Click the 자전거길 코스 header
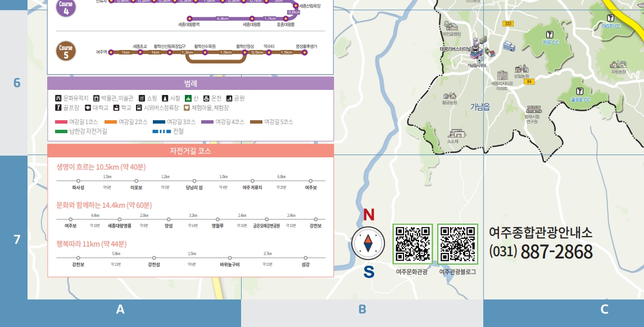The width and height of the screenshot is (644, 327). click(x=191, y=151)
